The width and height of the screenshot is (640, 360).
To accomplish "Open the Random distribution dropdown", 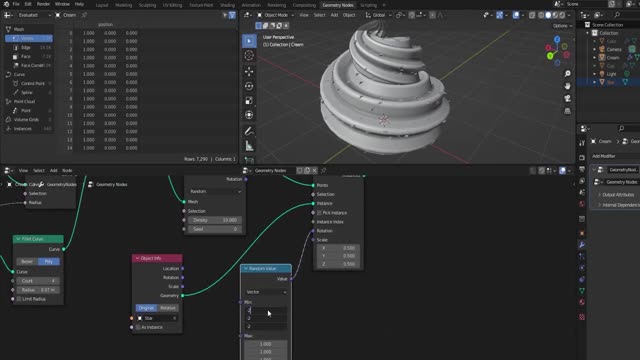I will tap(215, 191).
